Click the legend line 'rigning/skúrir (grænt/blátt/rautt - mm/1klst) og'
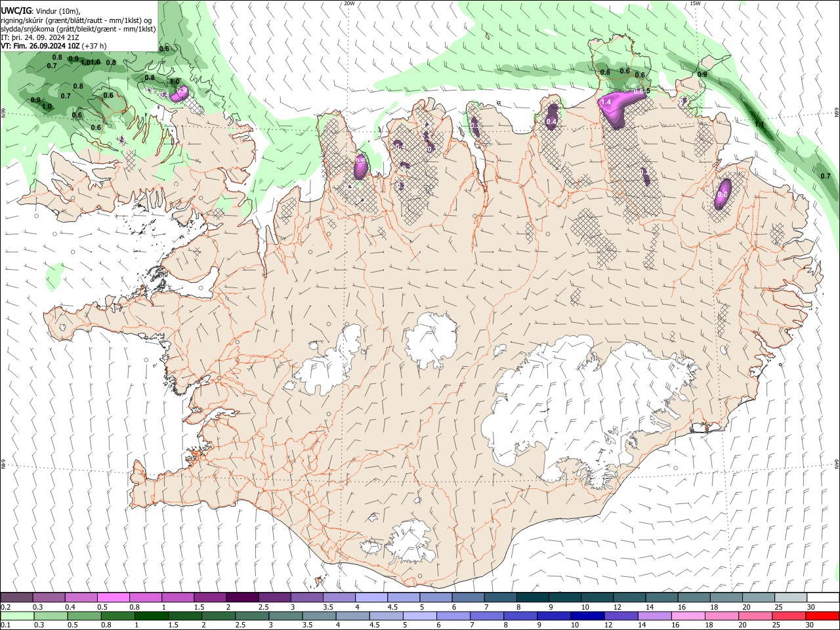Screen dimensions: 840x630 [76, 20]
